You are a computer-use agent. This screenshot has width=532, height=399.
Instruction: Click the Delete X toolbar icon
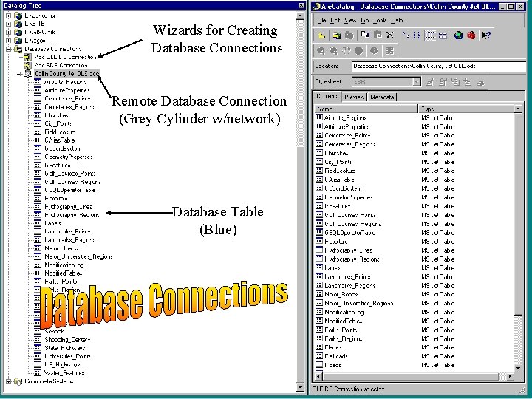[390, 35]
